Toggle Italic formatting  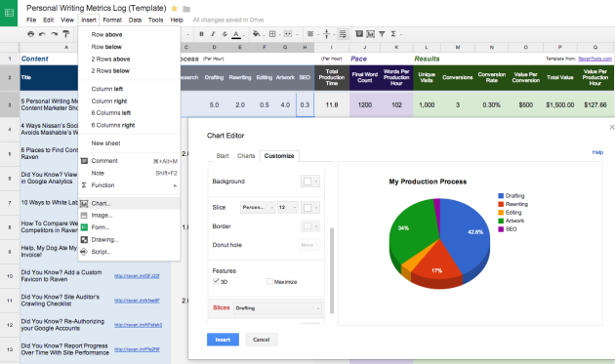(213, 34)
